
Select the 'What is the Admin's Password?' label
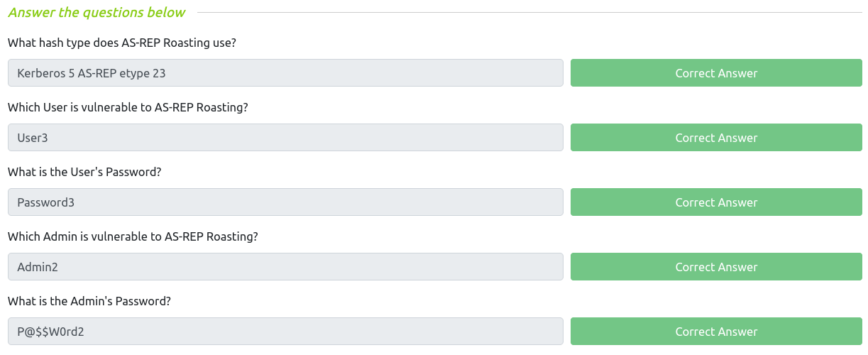click(89, 301)
